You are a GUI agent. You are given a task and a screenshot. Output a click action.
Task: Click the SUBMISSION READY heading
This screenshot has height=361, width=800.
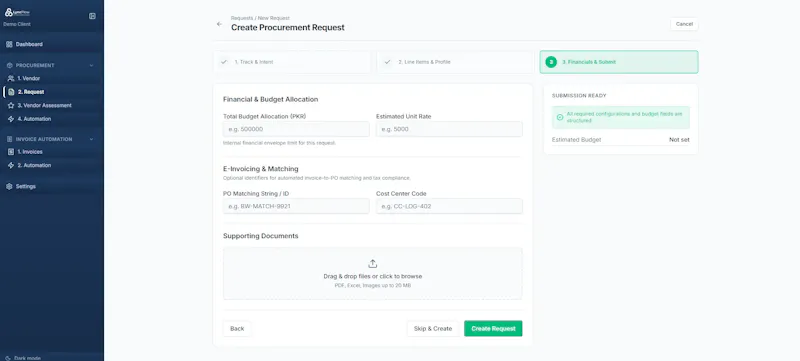point(579,96)
